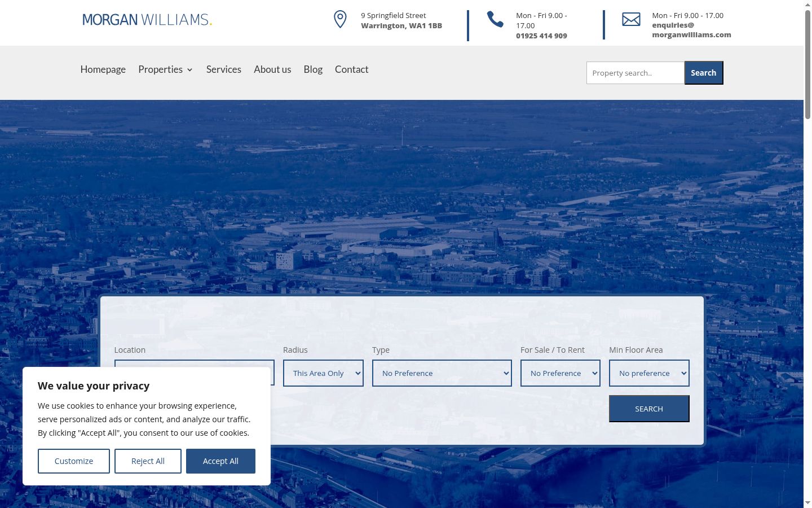The image size is (812, 508).
Task: Click the map pin location icon
Action: (x=340, y=19)
